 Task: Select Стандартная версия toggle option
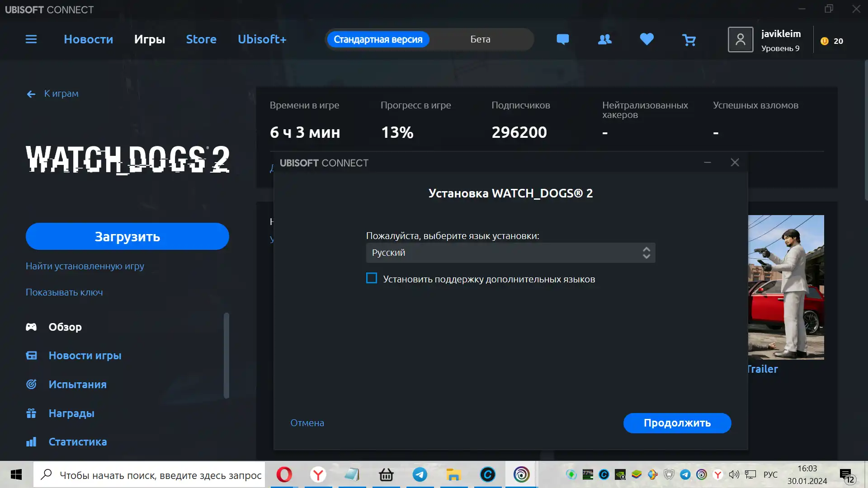(x=378, y=39)
